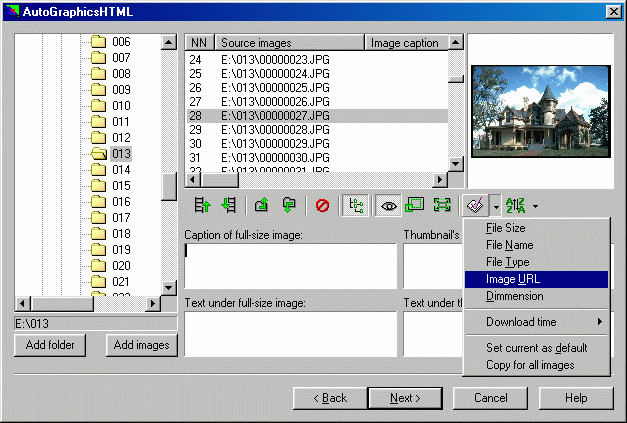This screenshot has width=627, height=423.
Task: Click Add folder button
Action: tap(50, 345)
